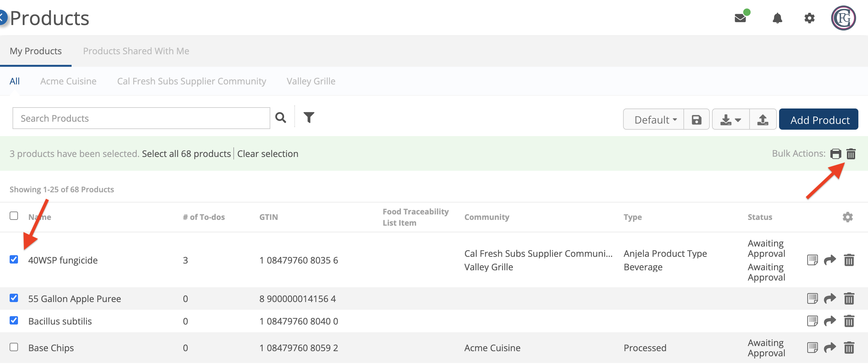Toggle the select-all header checkbox
868x364 pixels.
click(14, 216)
